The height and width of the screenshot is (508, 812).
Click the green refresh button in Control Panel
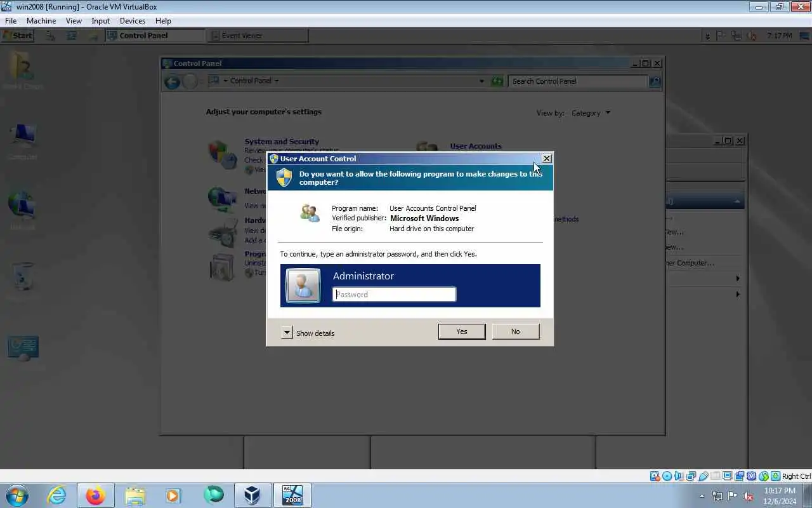(497, 81)
